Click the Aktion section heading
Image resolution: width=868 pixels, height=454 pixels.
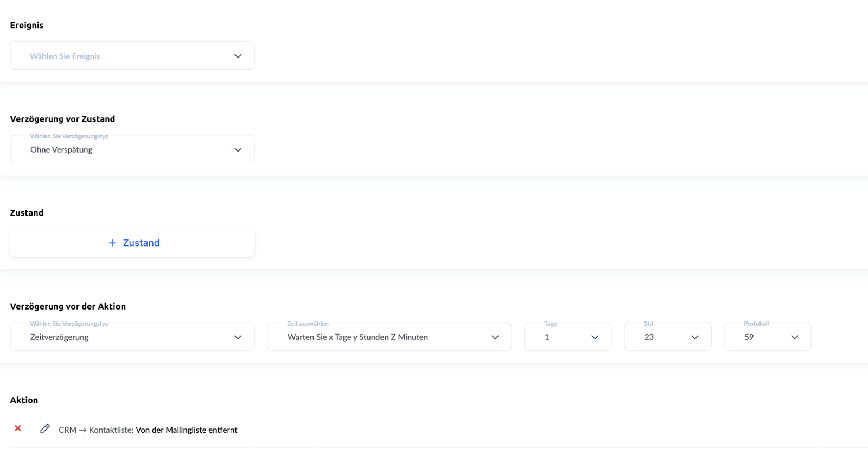click(24, 400)
